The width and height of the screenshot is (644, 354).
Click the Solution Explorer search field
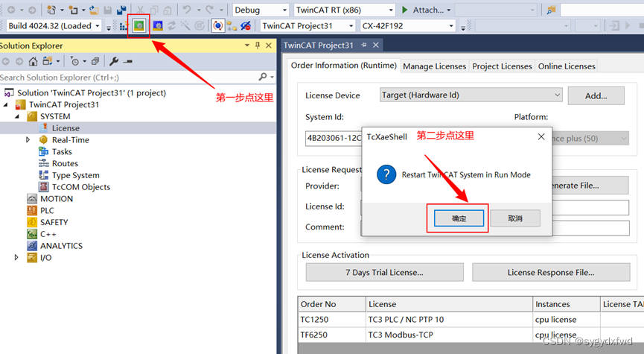pos(127,78)
